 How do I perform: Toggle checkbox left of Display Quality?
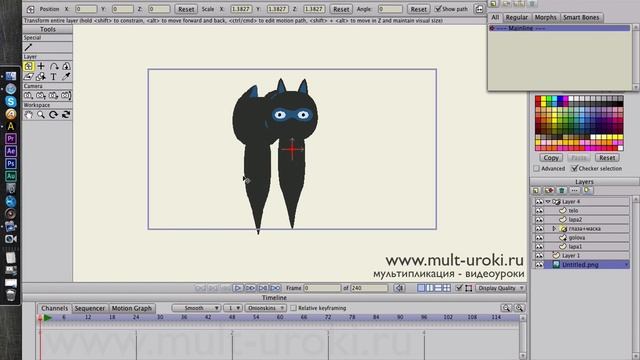click(459, 288)
